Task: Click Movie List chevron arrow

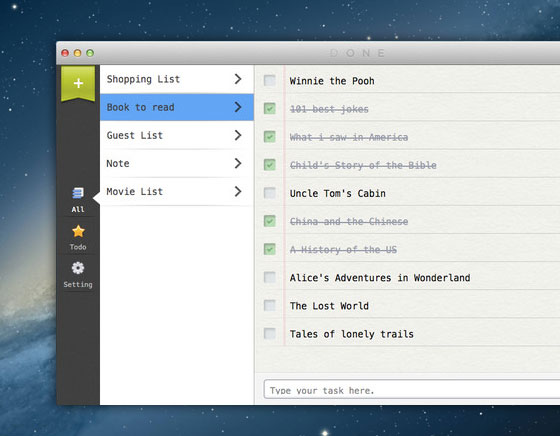Action: pos(238,191)
